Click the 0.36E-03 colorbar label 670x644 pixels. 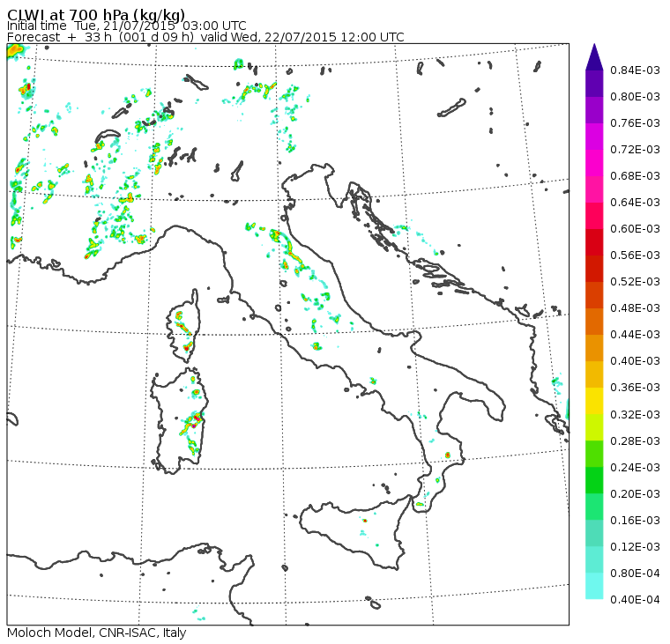click(635, 388)
